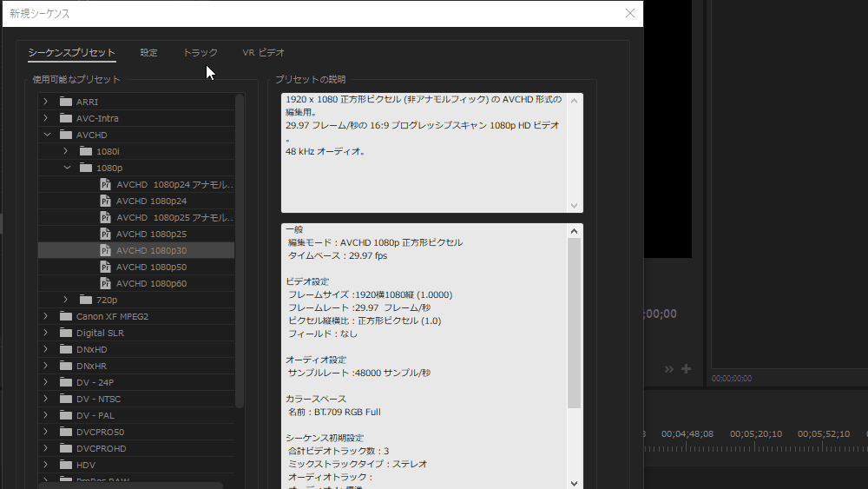Select the AVC-Intra folder icon
This screenshot has width=868, height=489.
pos(66,118)
